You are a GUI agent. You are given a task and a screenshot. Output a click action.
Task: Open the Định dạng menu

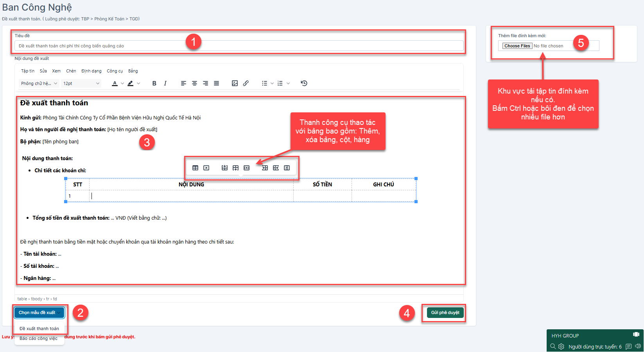91,71
